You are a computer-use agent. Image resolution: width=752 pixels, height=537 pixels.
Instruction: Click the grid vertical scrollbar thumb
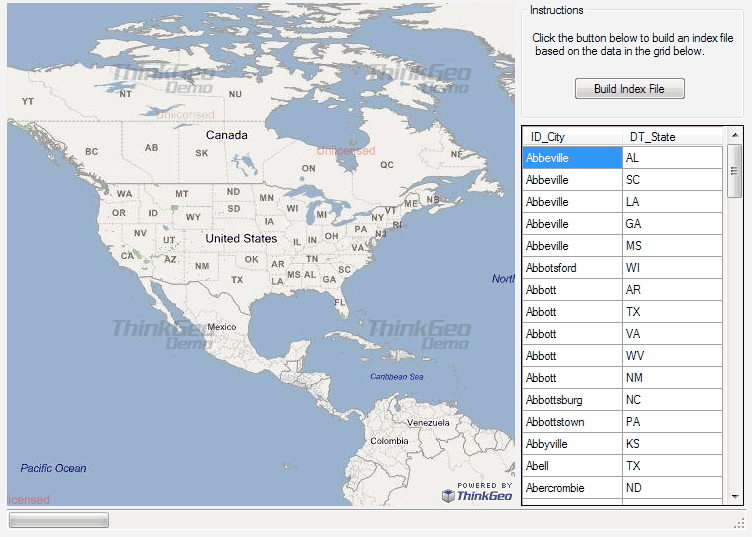[735, 171]
